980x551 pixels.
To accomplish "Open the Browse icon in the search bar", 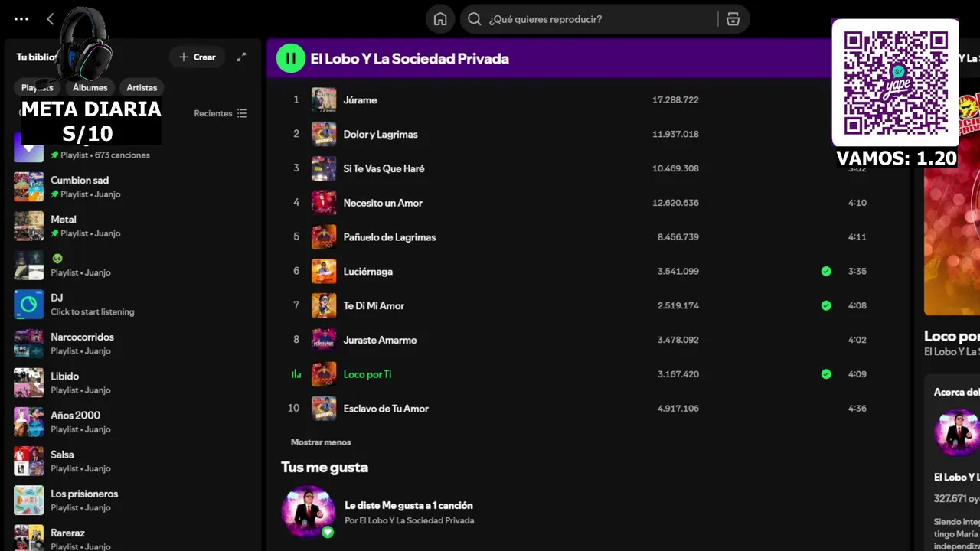I will click(733, 19).
